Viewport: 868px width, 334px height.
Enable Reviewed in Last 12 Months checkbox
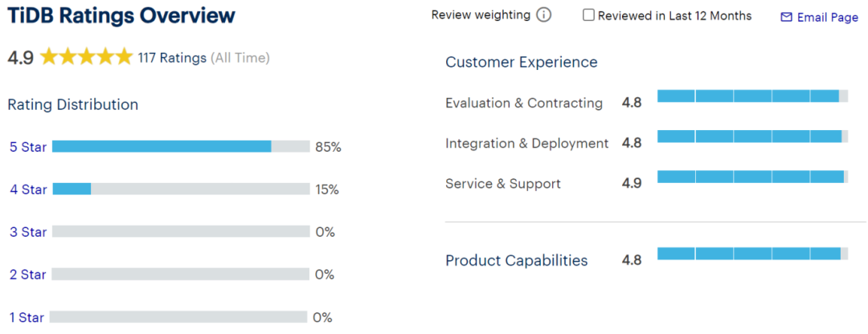coord(589,15)
